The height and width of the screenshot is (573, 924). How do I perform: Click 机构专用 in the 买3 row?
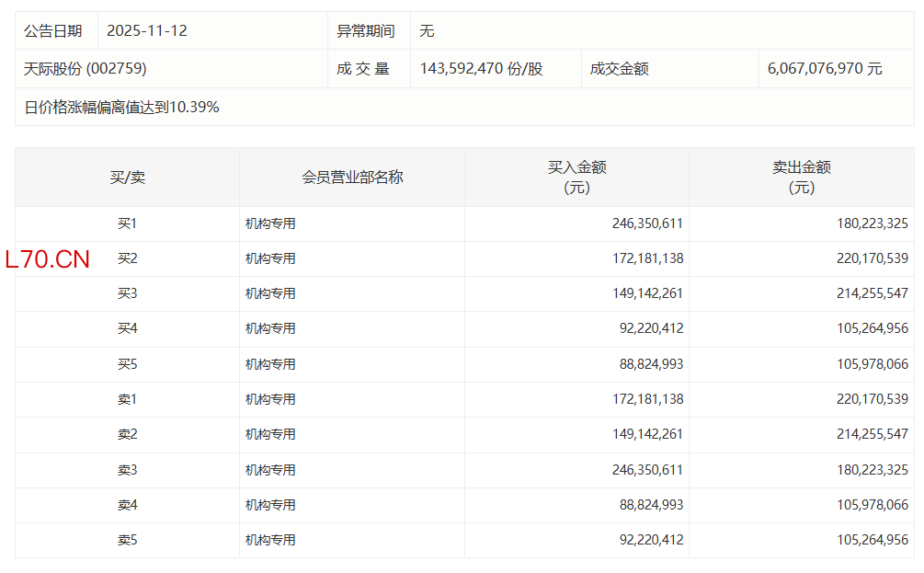[270, 293]
